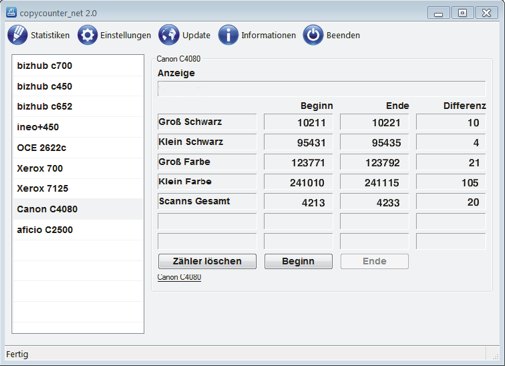Select the ineo+450 device
Viewport: 505px width, 366px height.
[x=78, y=127]
